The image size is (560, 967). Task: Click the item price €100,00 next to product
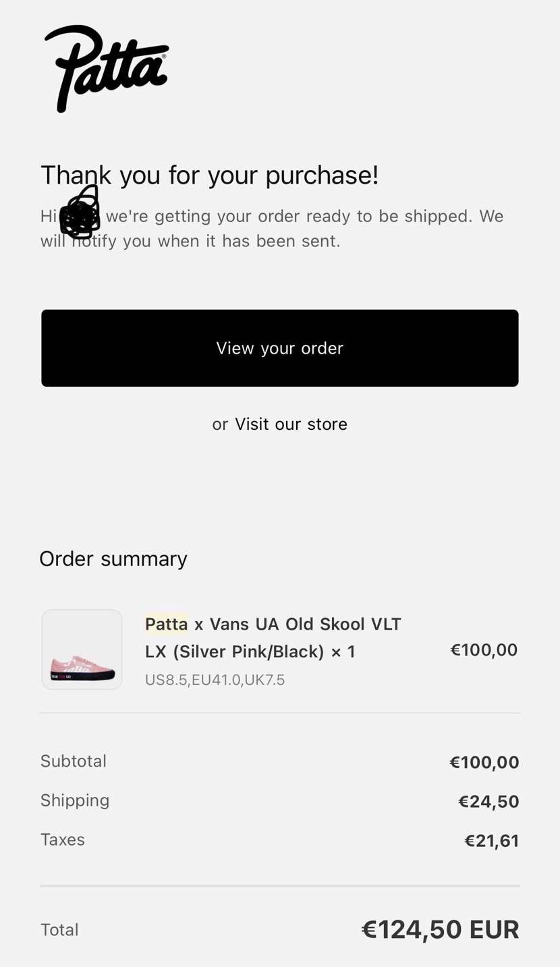pyautogui.click(x=484, y=650)
